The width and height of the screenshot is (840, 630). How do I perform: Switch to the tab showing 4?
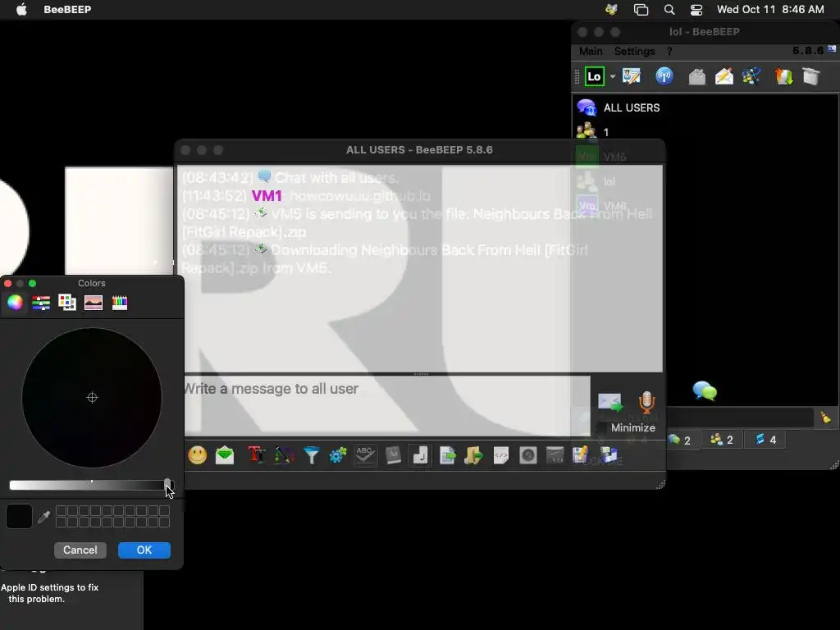(x=765, y=440)
